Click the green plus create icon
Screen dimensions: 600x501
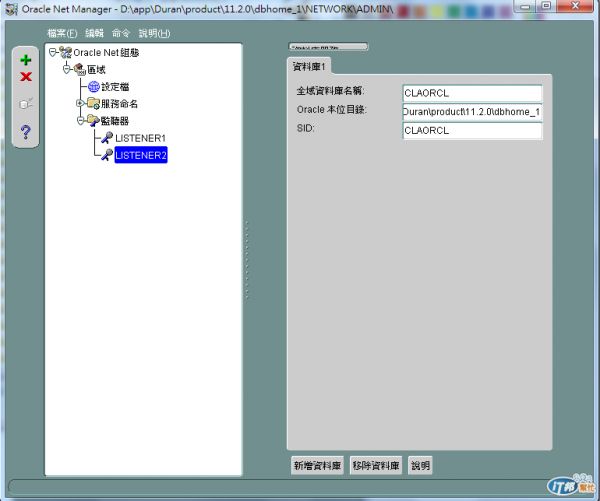(x=26, y=60)
